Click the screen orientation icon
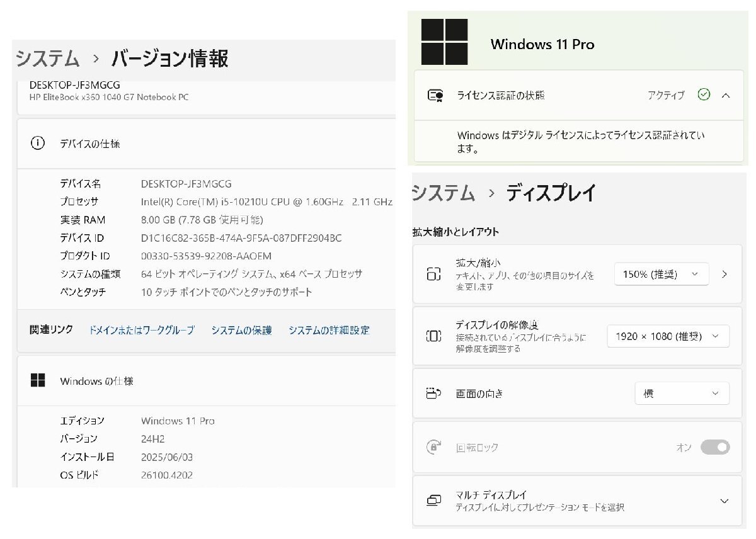 click(x=433, y=394)
